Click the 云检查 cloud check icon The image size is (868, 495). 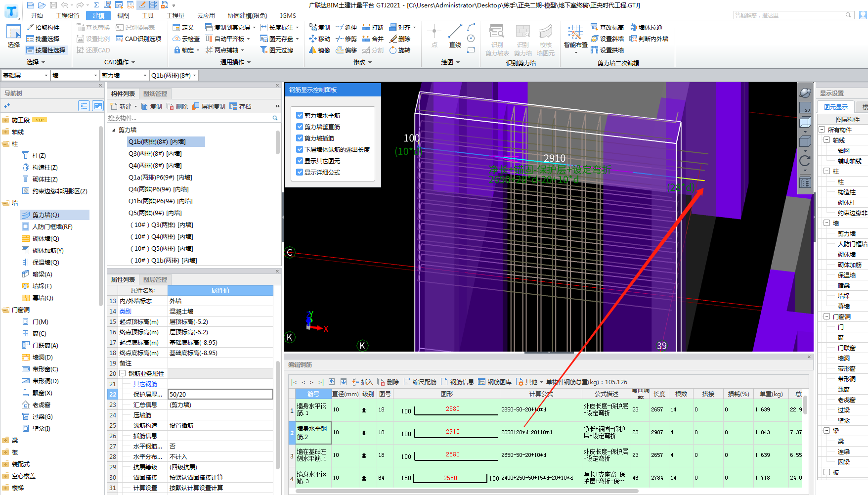coord(186,39)
